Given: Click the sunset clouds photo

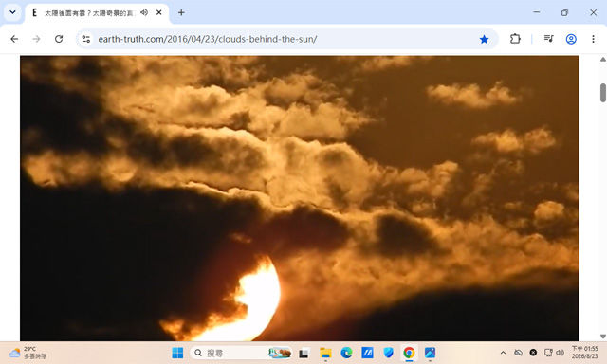Looking at the screenshot, I should (x=300, y=198).
